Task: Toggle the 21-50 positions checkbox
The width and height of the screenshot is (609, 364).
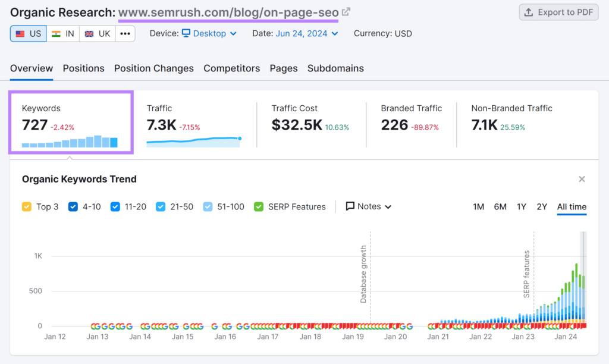Action: [161, 206]
